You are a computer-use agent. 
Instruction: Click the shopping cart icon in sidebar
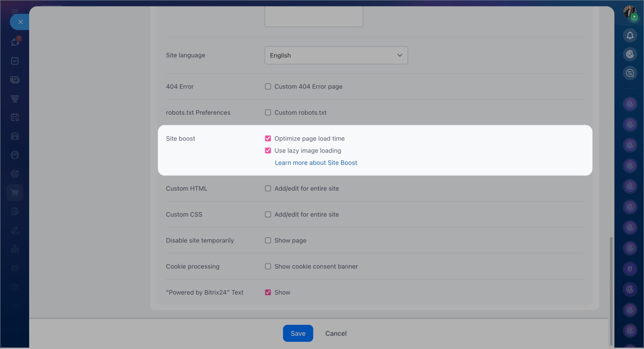[x=15, y=193]
